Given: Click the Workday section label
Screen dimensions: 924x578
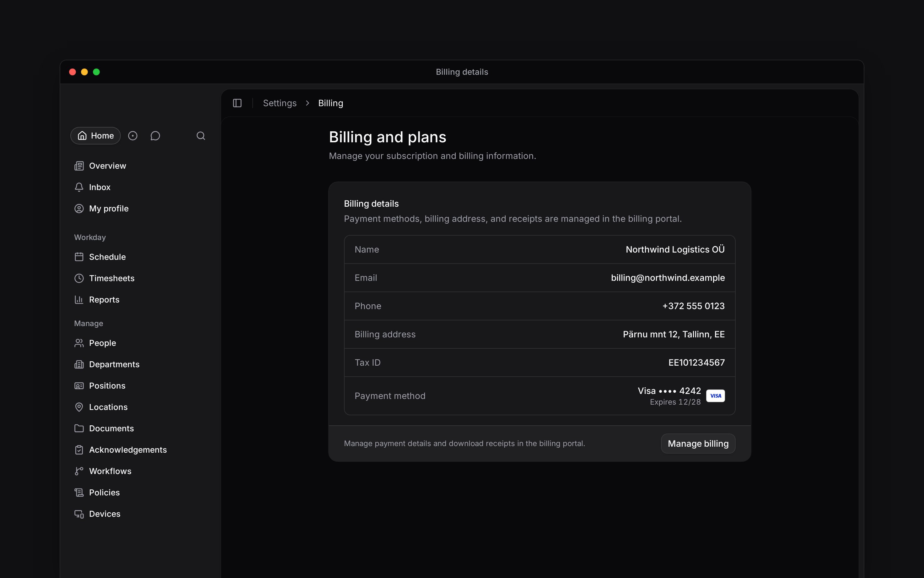Looking at the screenshot, I should pos(90,237).
